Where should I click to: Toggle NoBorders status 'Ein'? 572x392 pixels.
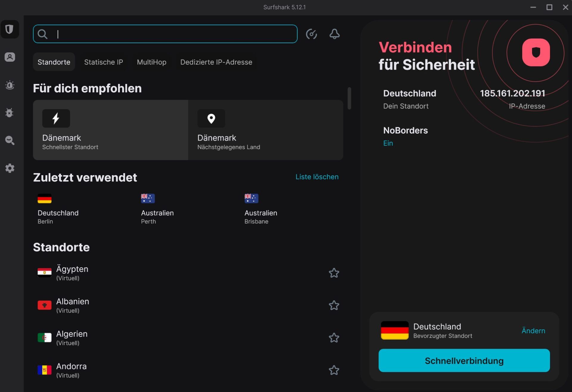click(388, 143)
